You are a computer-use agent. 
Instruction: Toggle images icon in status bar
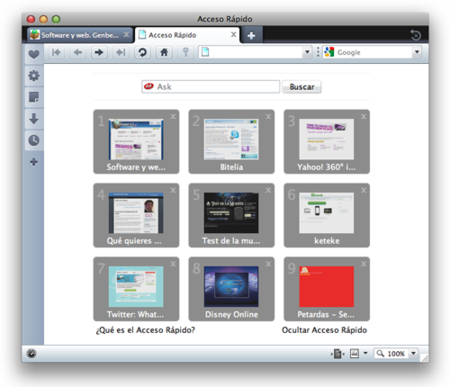pyautogui.click(x=354, y=353)
